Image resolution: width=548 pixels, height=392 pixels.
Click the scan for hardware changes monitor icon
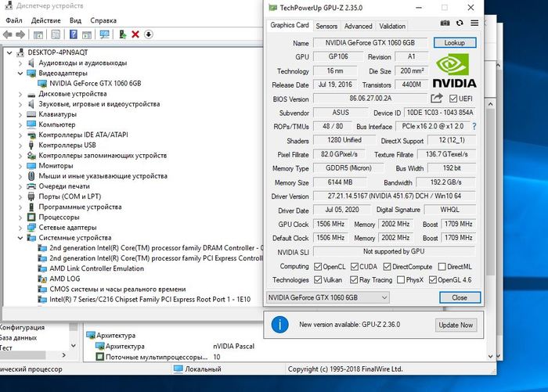[104, 34]
